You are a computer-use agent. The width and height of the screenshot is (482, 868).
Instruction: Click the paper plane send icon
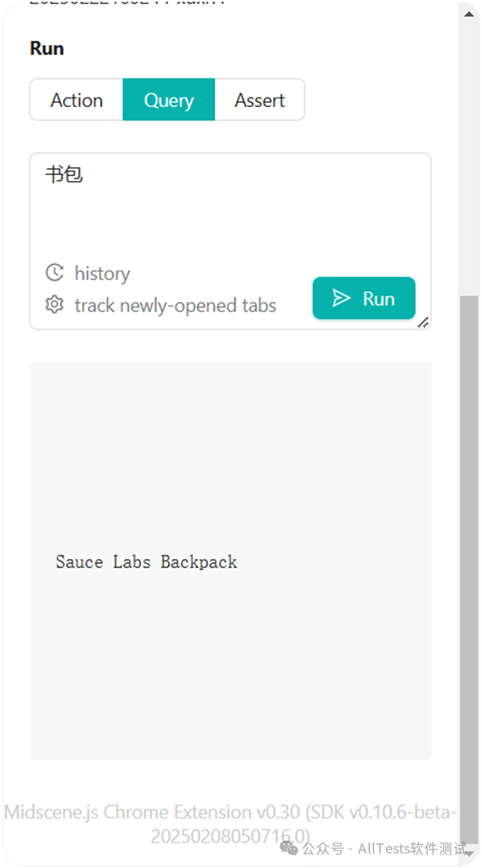341,298
